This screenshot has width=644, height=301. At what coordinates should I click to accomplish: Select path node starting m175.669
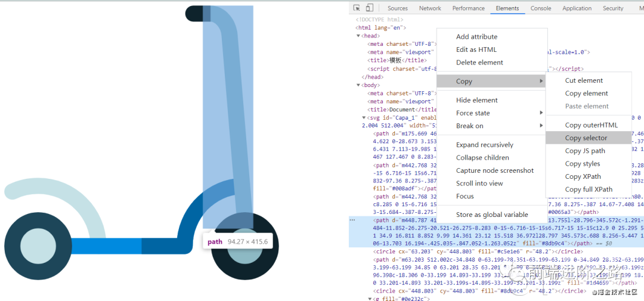click(404, 145)
